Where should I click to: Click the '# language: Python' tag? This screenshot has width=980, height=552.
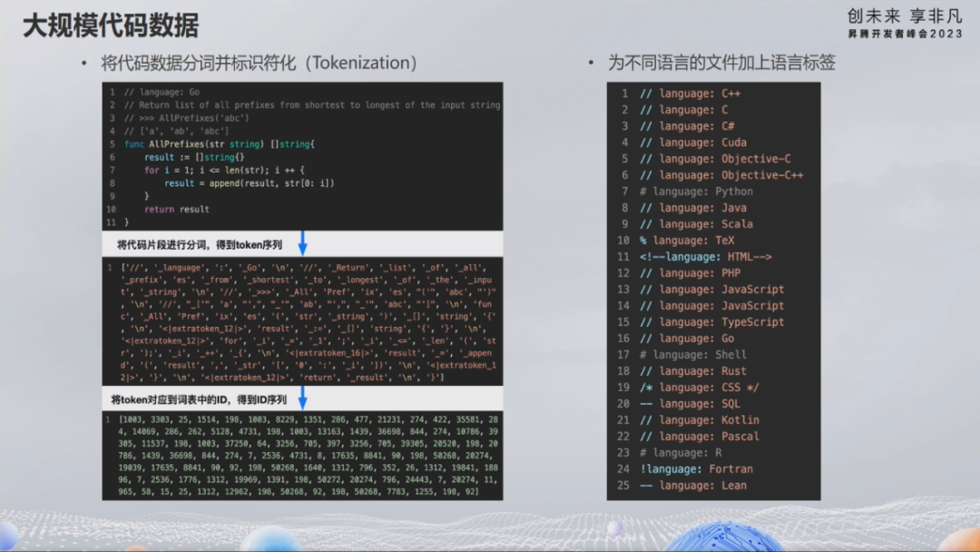click(696, 192)
